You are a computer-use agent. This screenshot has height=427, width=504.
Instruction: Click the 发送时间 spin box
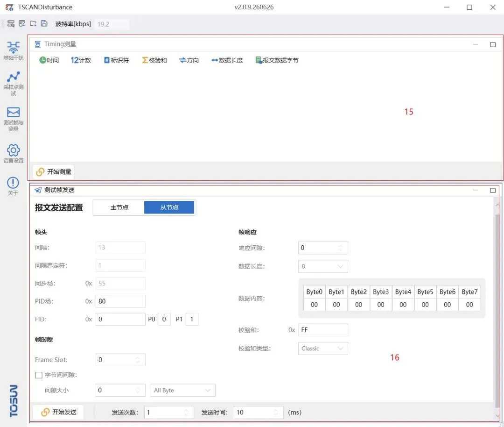tap(259, 413)
